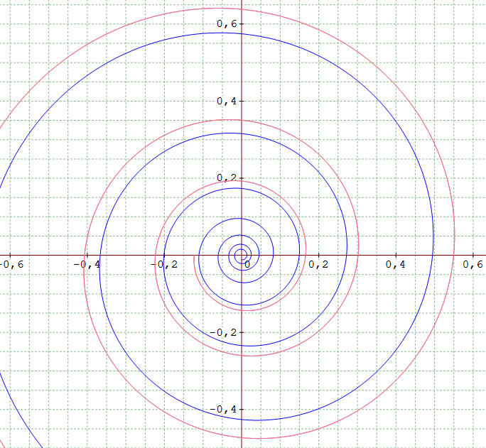Image resolution: width=486 pixels, height=448 pixels.
Task: Click the -0,2 label on the horizontal axis
Action: tap(164, 264)
